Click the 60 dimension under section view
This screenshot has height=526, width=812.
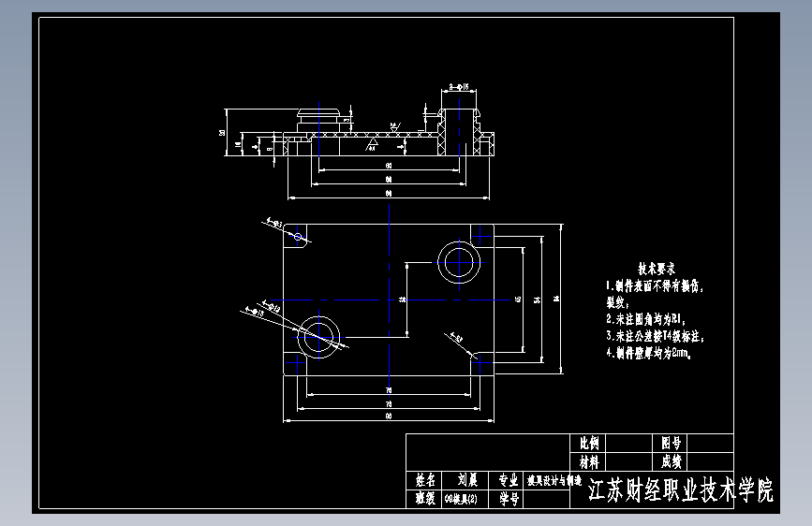coord(389,166)
